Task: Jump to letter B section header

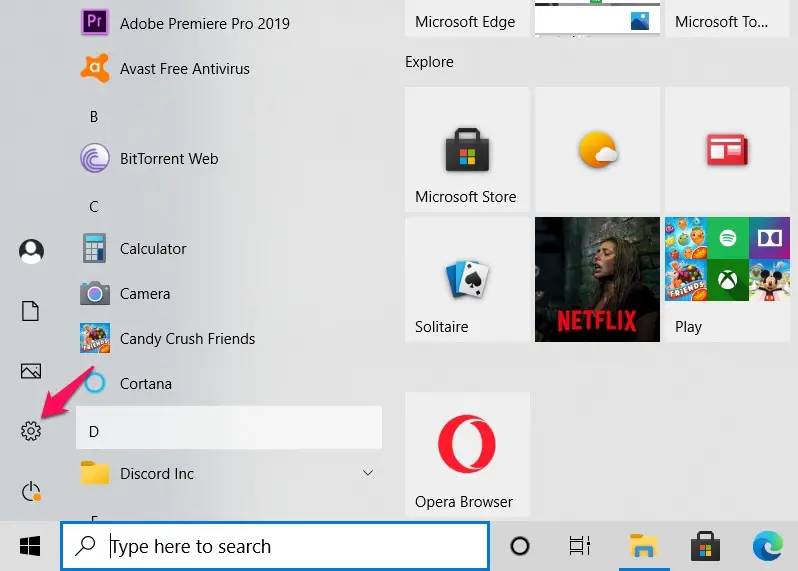Action: click(94, 117)
